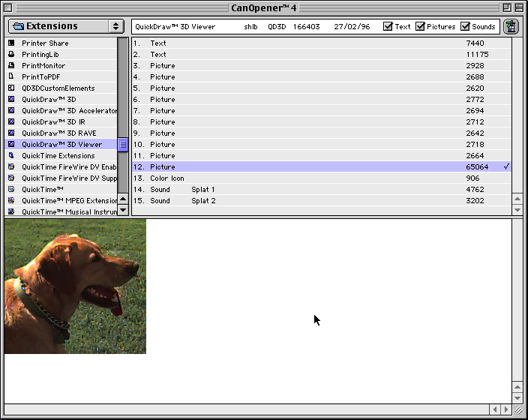The width and height of the screenshot is (528, 420).
Task: Click the QuickTime™ MPEG Extension icon
Action: [11, 200]
